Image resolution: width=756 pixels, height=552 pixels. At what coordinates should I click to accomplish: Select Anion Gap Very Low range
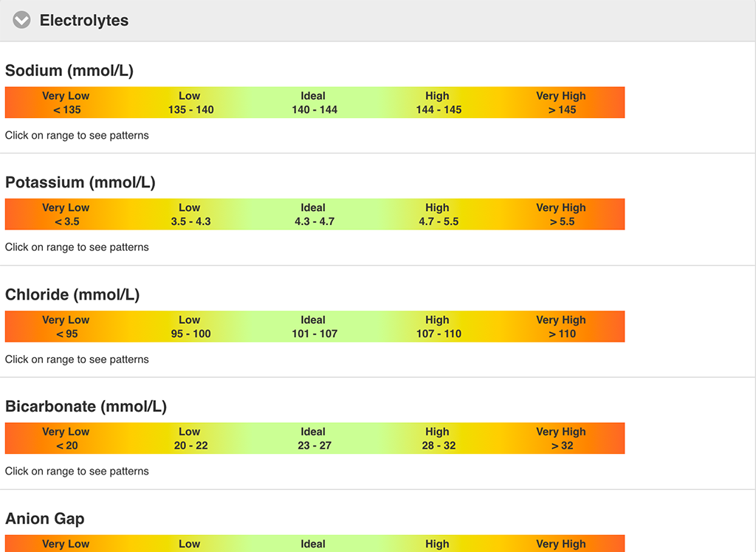[x=67, y=543]
